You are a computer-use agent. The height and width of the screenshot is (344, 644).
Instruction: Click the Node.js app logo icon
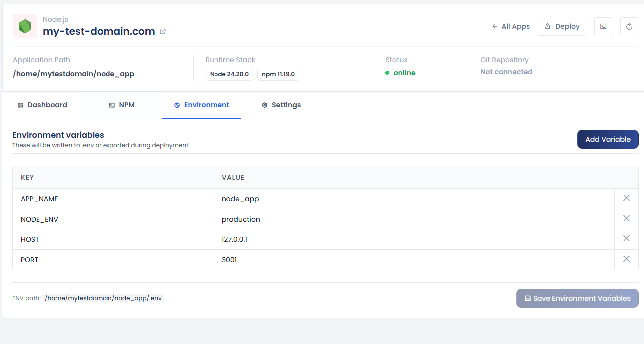point(25,26)
